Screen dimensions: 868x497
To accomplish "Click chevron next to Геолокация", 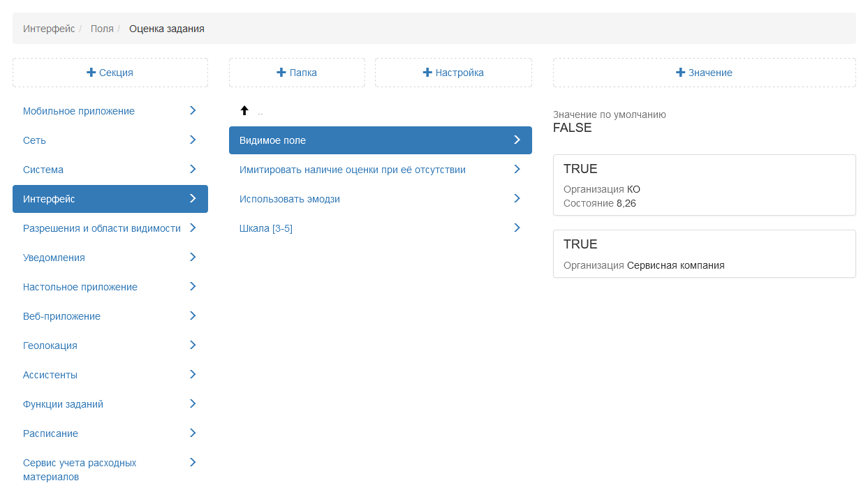I will pyautogui.click(x=193, y=345).
